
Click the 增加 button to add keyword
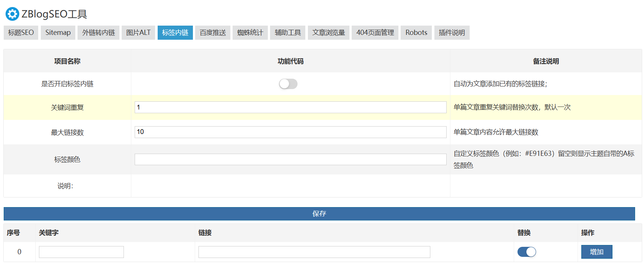[597, 252]
